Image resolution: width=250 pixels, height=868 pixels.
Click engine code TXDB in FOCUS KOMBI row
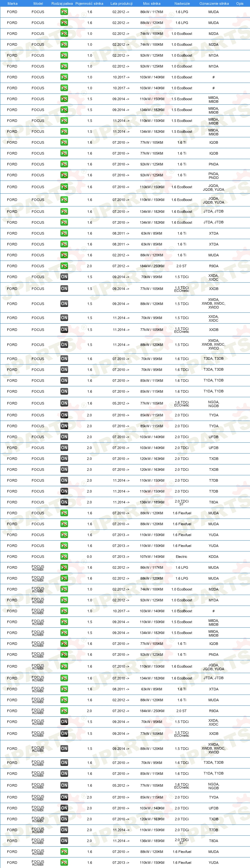tap(213, 819)
